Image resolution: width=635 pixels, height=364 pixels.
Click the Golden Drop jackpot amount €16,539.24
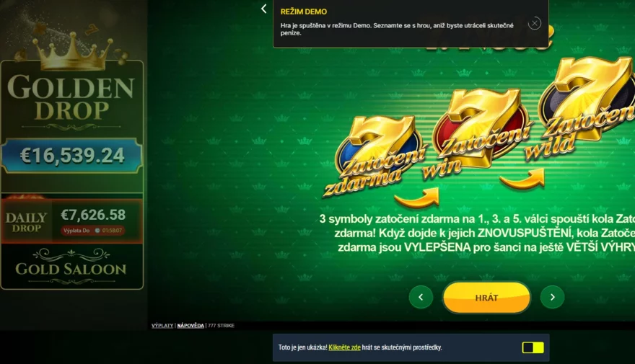coord(72,156)
